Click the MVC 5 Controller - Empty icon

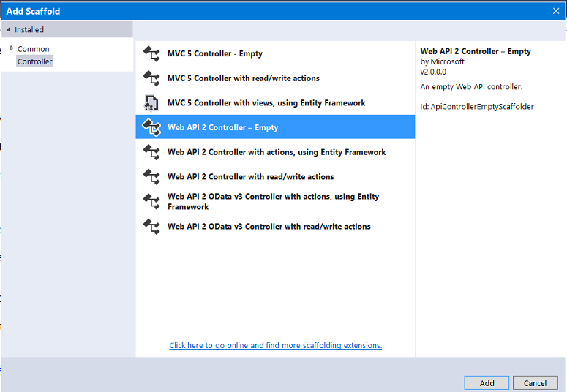point(151,54)
